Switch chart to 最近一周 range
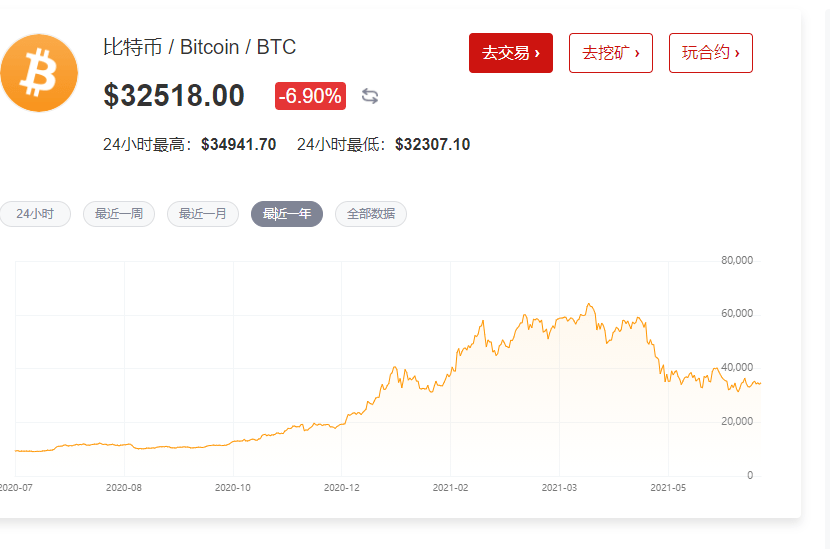 point(119,214)
